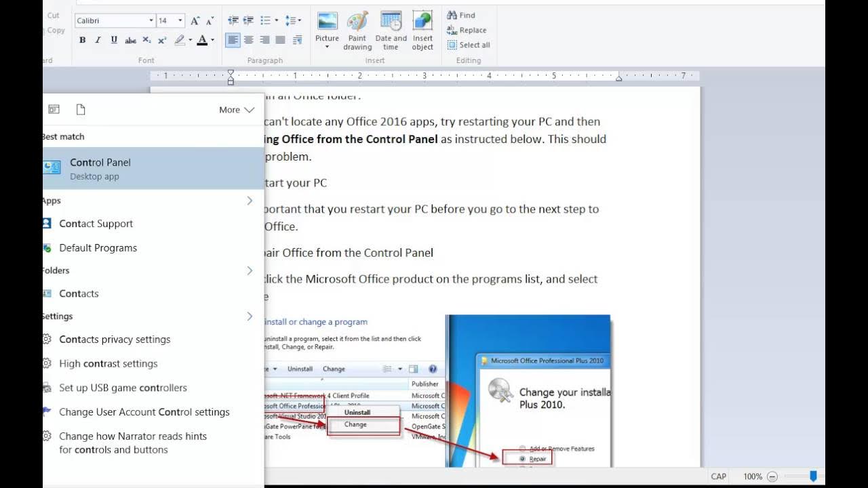This screenshot has width=868, height=488.
Task: Apply the font color A icon
Action: tap(202, 41)
